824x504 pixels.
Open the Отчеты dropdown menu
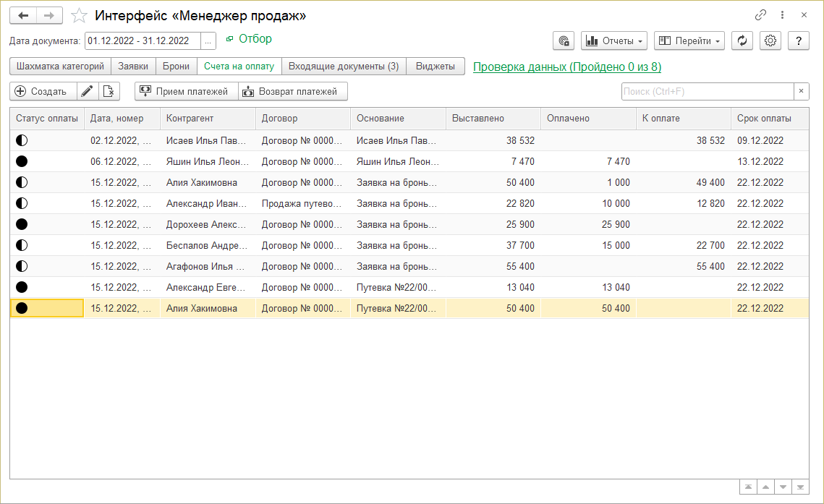613,41
